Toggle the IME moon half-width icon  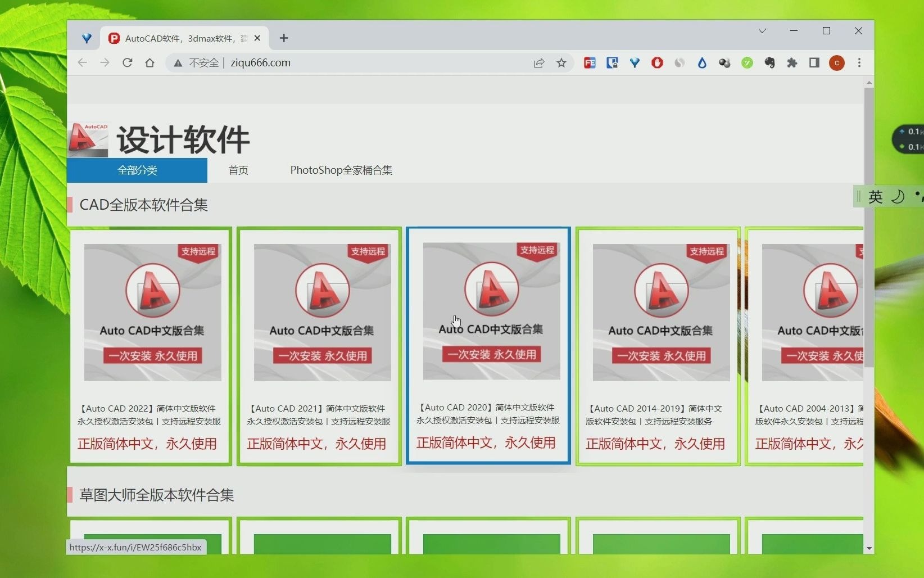[x=898, y=197]
